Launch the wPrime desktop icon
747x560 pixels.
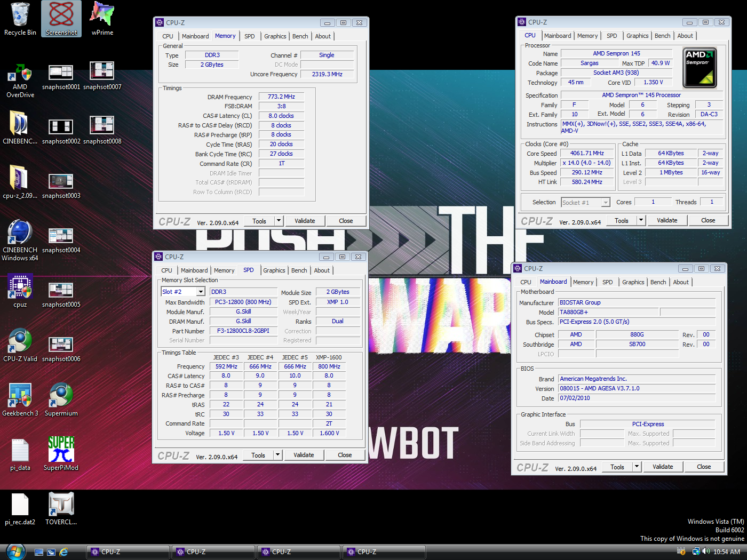(102, 19)
